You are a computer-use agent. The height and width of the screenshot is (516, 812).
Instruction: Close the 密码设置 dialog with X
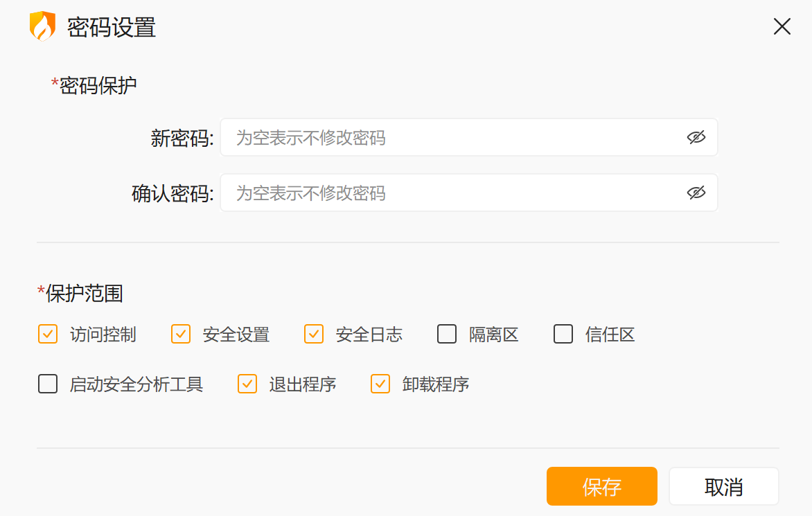pos(782,26)
